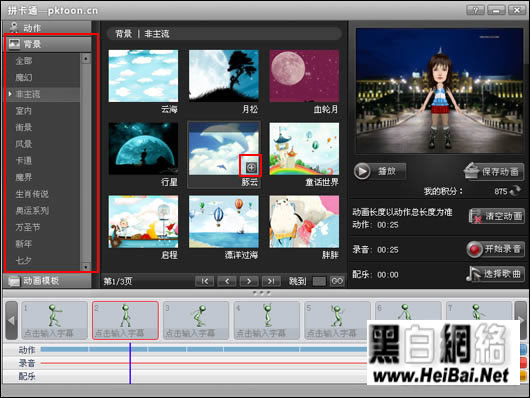Choose the 行星 background thumbnail

143,149
